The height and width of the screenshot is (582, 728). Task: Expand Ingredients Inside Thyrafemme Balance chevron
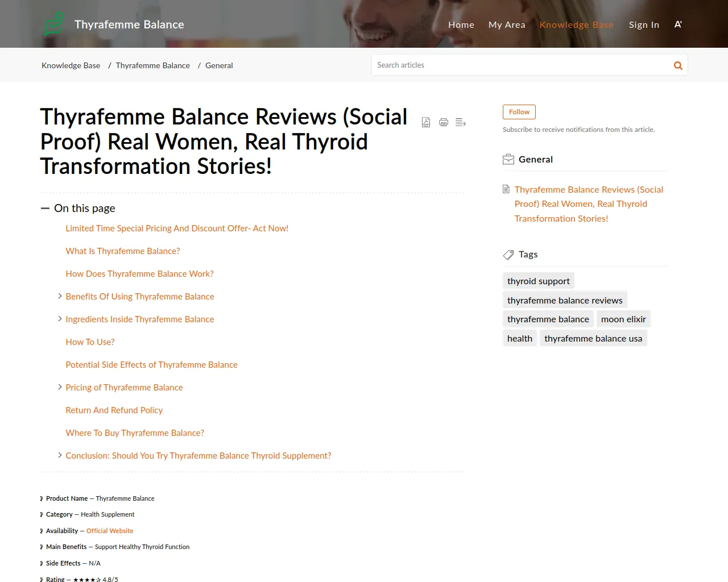click(x=60, y=319)
